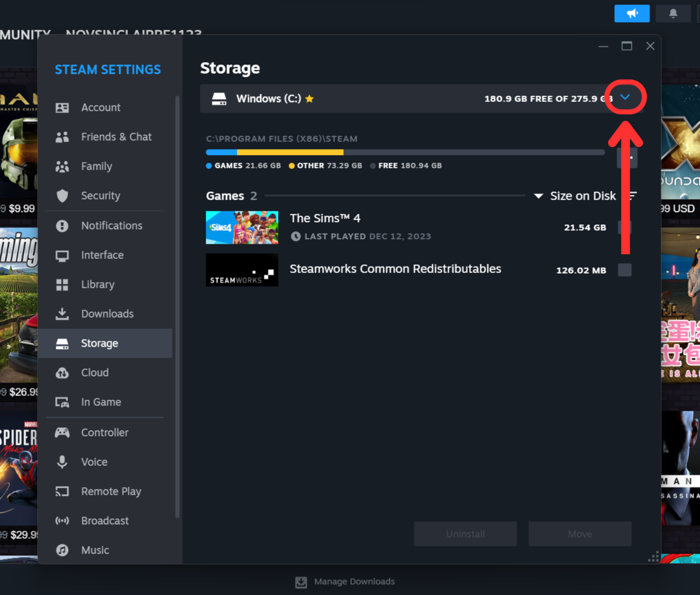Viewport: 700px width, 595px height.
Task: Check the box for The Sims 4
Action: [x=625, y=227]
